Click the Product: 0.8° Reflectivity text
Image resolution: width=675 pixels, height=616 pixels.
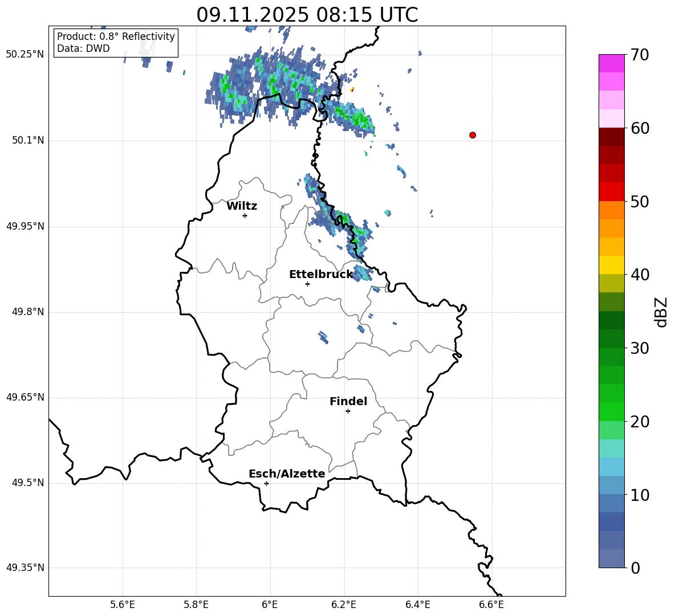coord(116,36)
